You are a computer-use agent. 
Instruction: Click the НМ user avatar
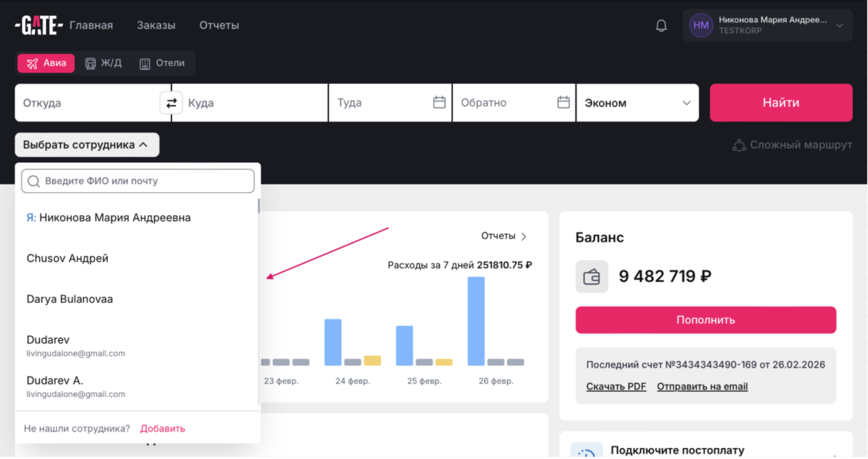pyautogui.click(x=701, y=25)
